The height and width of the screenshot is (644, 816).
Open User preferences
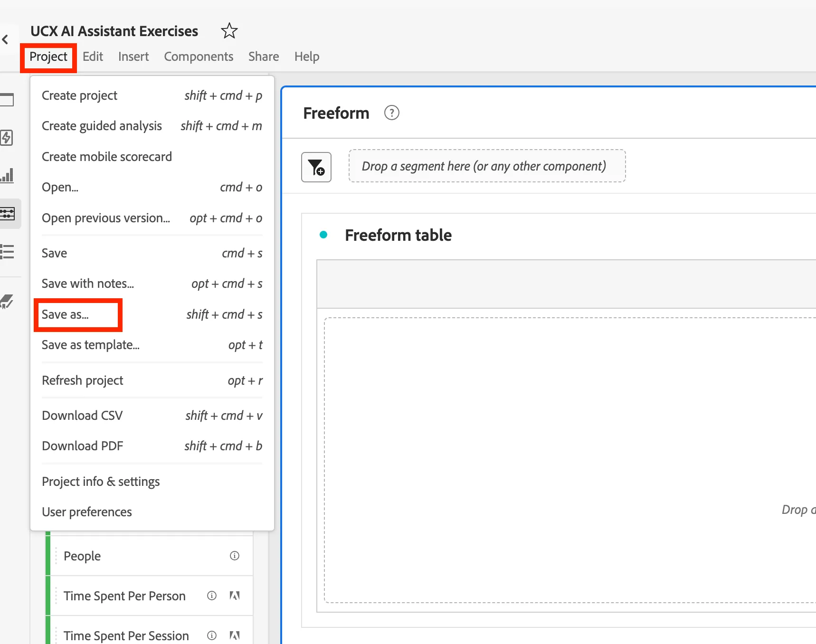(x=152, y=512)
